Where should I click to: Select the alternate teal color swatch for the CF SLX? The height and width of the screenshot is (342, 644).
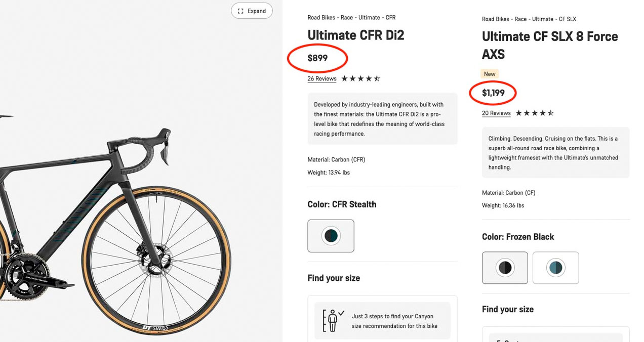[555, 268]
